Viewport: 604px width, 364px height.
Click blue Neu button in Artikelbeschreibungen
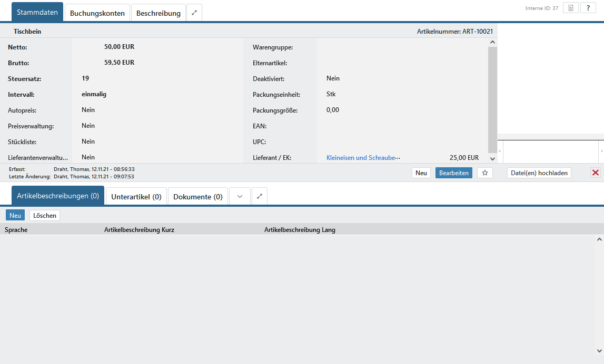click(x=15, y=215)
